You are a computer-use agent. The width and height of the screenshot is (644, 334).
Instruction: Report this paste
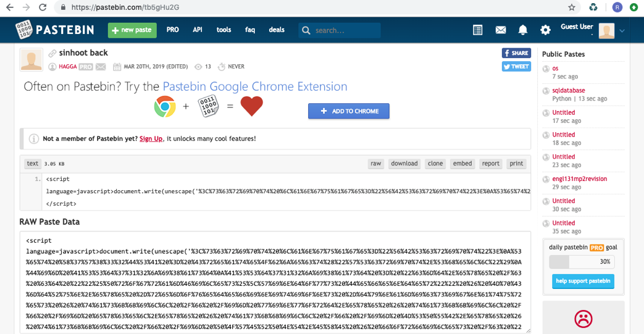491,164
